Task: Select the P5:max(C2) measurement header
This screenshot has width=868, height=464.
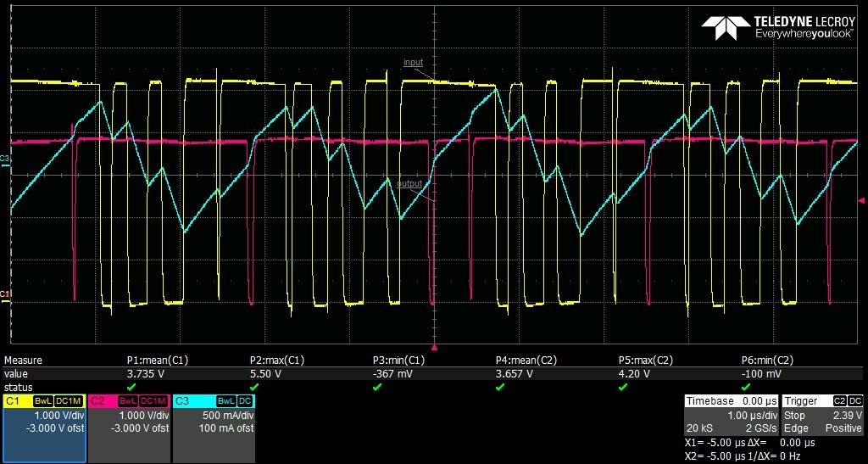Action: click(x=647, y=361)
